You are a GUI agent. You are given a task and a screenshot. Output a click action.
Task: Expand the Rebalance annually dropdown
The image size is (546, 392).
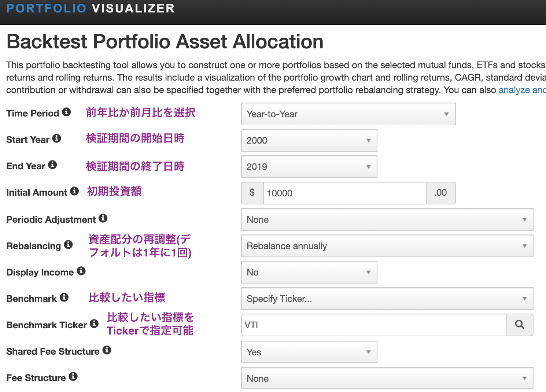pos(387,246)
